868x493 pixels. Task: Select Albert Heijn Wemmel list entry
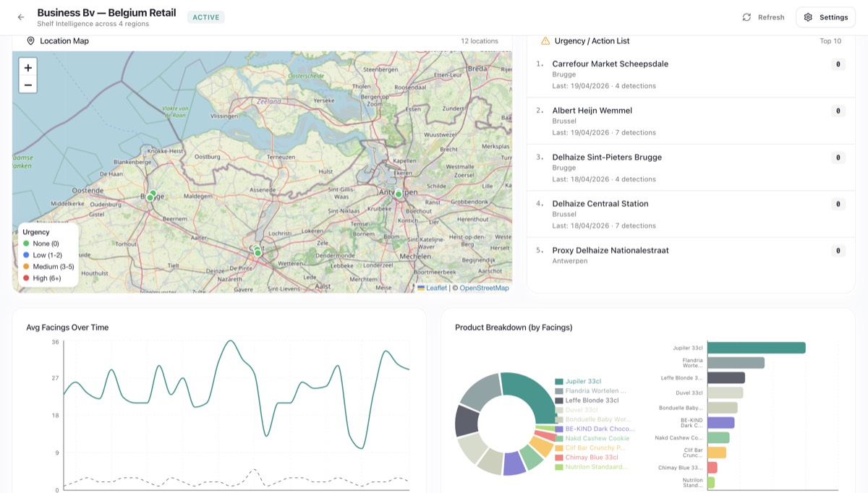[691, 121]
